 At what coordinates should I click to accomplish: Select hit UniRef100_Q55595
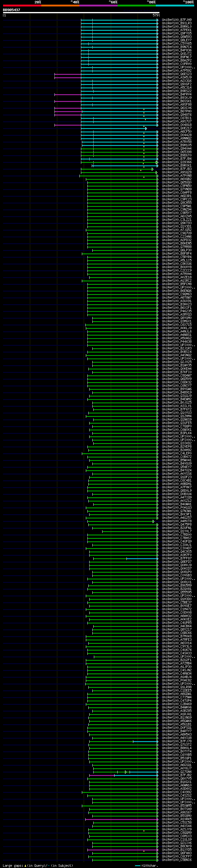pyautogui.click(x=177, y=592)
